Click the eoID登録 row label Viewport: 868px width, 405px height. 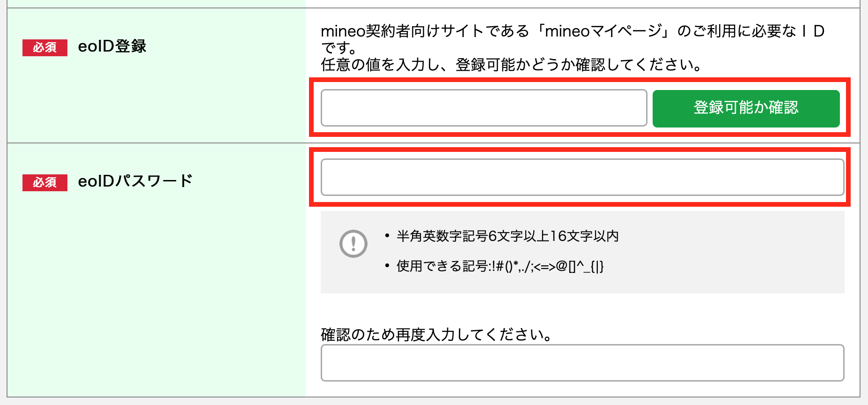112,47
